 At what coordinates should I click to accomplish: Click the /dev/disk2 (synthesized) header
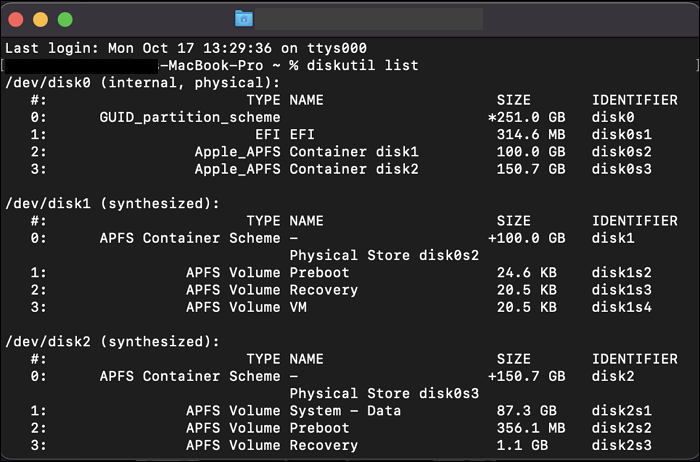(112, 341)
